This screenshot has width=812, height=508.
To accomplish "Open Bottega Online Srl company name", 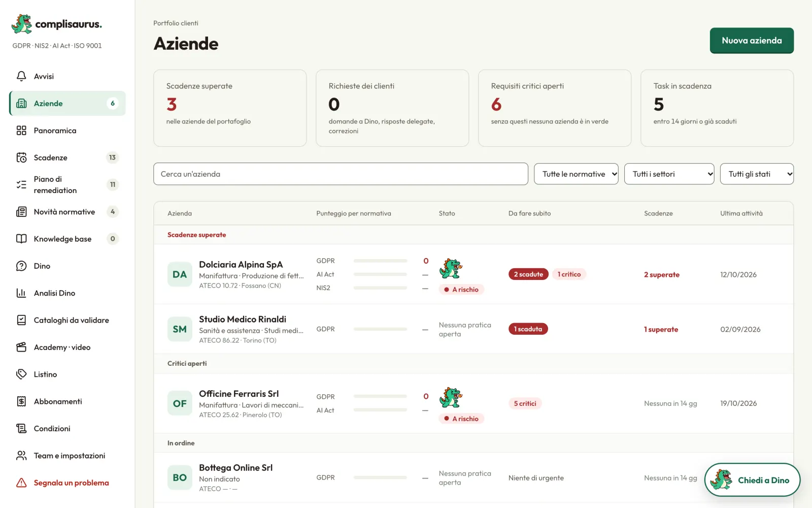I will (235, 468).
